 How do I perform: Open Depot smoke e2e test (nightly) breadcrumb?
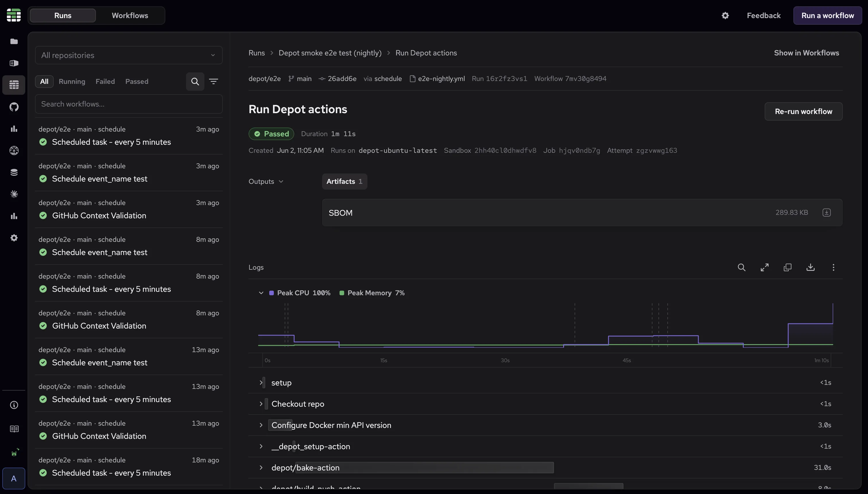click(x=330, y=53)
